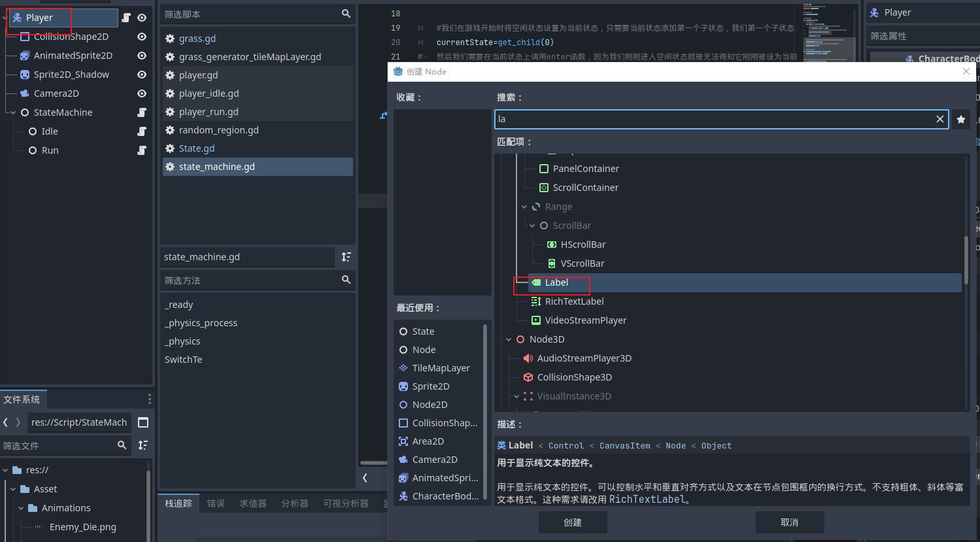This screenshot has height=542, width=980.
Task: Toggle visibility of AnimatedSprite2D node
Action: pyautogui.click(x=142, y=56)
